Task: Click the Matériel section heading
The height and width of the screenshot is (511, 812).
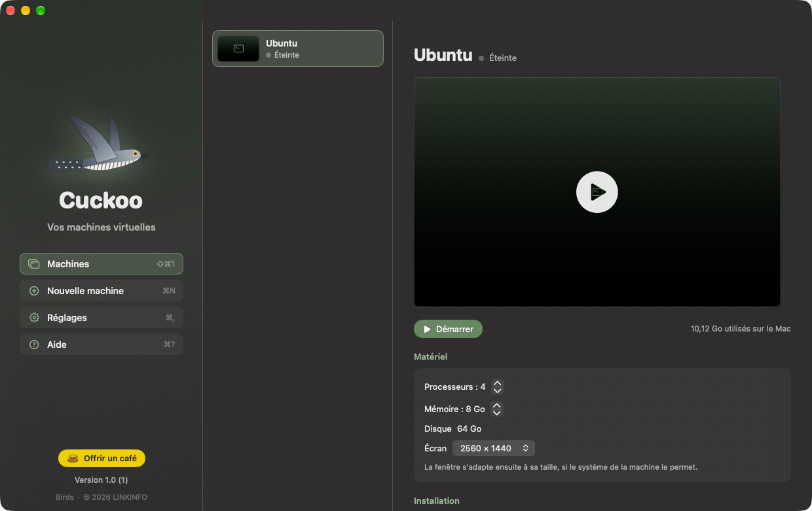Action: coord(430,357)
